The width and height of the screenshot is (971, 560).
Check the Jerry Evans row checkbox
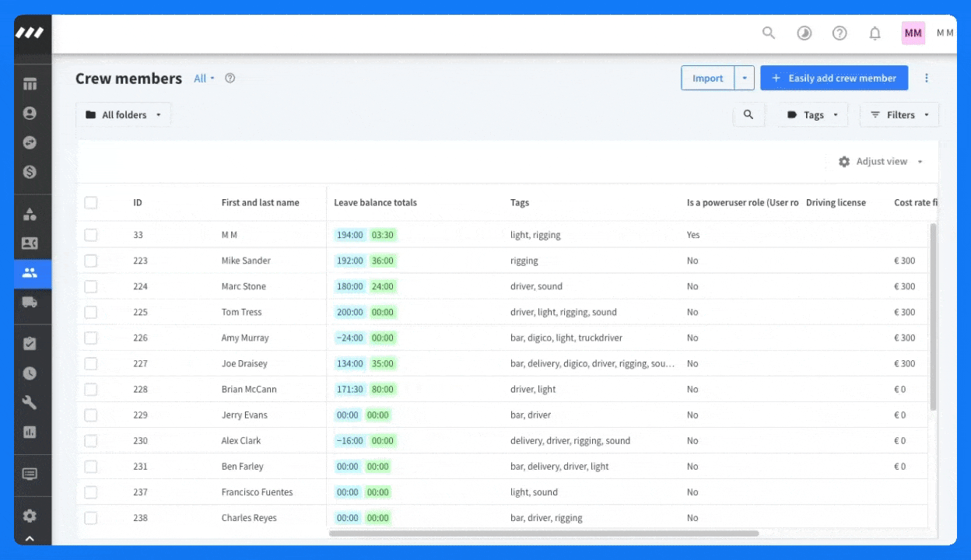pos(91,415)
